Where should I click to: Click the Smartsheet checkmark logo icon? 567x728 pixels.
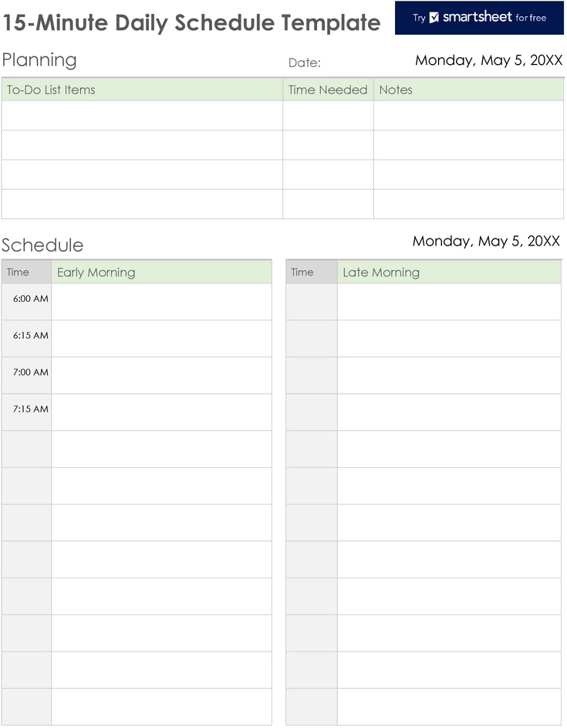coord(434,18)
